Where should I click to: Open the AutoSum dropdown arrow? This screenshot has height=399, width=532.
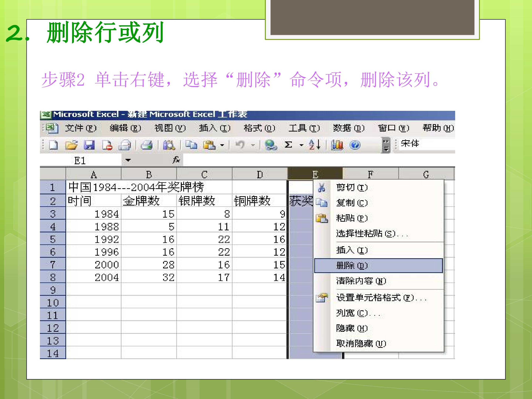pyautogui.click(x=301, y=145)
